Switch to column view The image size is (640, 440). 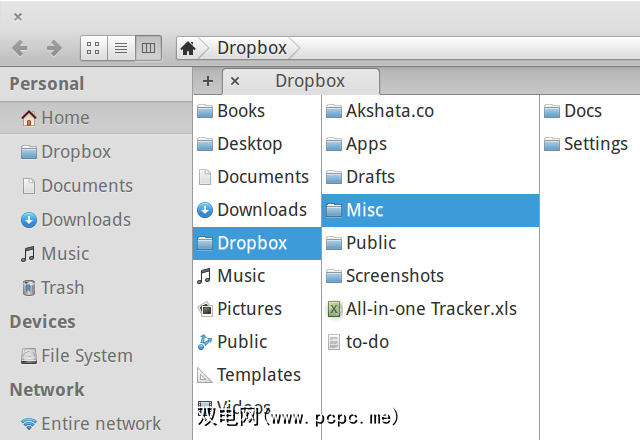[148, 48]
